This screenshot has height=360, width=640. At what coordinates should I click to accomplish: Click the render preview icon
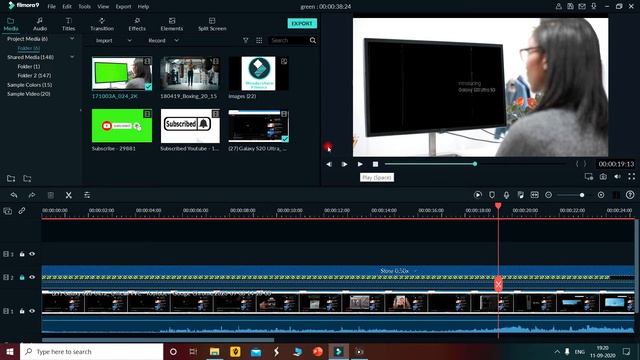coord(478,195)
